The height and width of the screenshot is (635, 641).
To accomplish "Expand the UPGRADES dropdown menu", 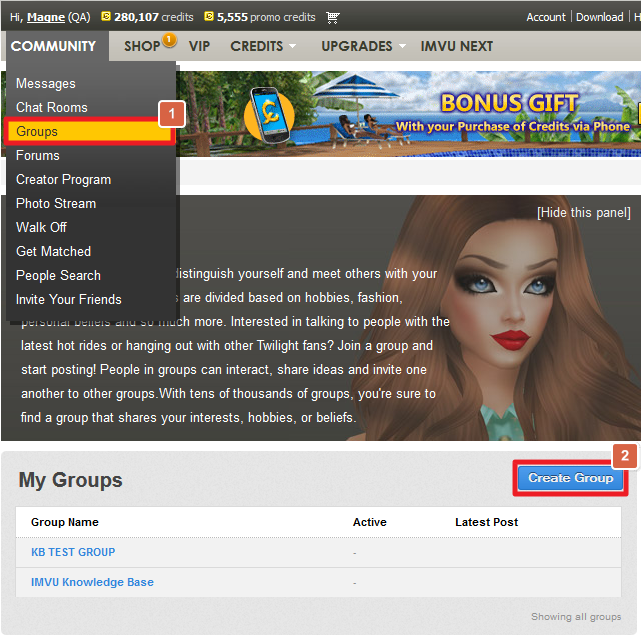I will [x=363, y=46].
